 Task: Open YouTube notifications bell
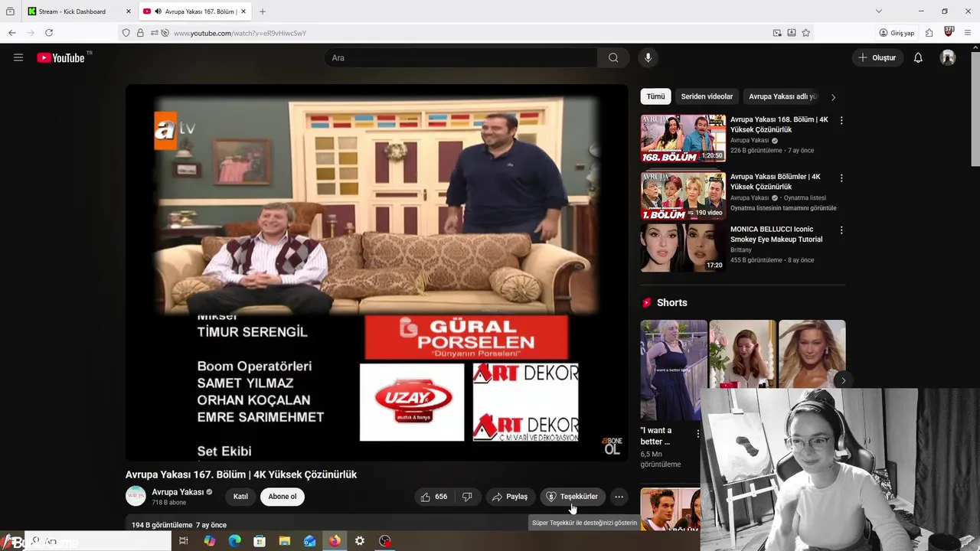point(918,57)
